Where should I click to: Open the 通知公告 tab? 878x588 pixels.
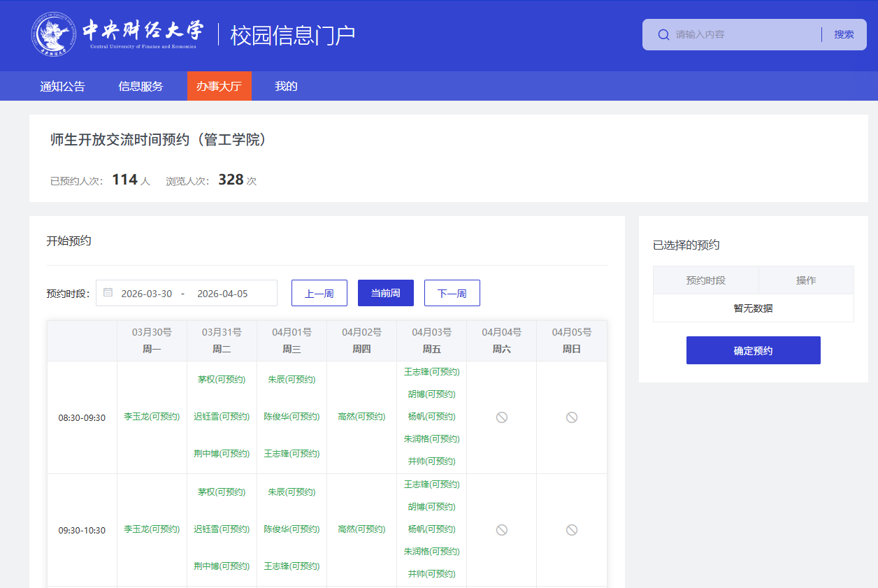[62, 86]
